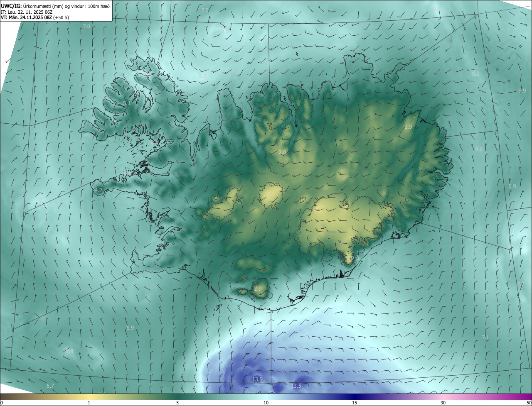Viewport: 532px width, 406px height.
Task: Click the 5.1 value label over the Westfjords
Action: (x=127, y=103)
